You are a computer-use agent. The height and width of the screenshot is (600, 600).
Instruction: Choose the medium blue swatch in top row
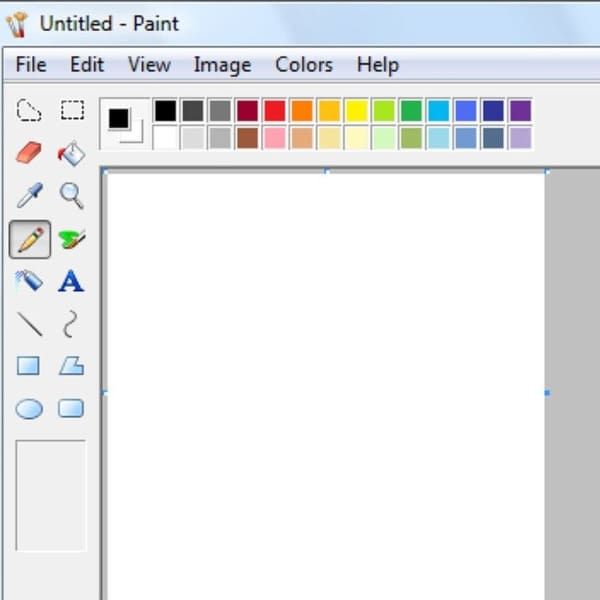[x=466, y=111]
